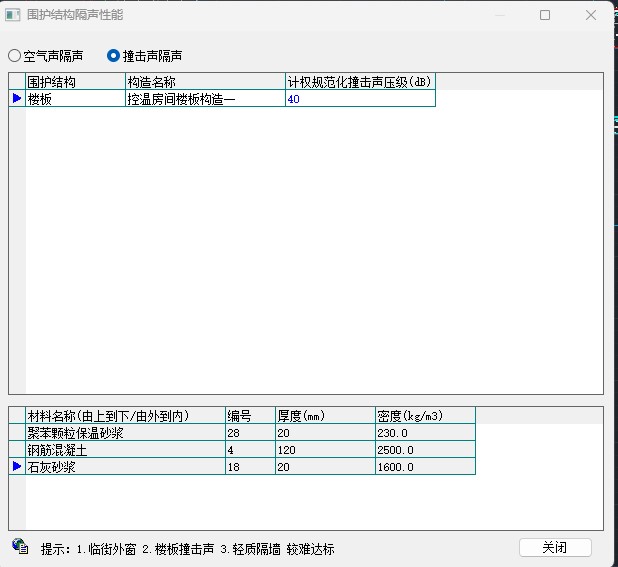Click the globe hint icon at bottom left
Screen dimensions: 618x567
tap(20, 546)
